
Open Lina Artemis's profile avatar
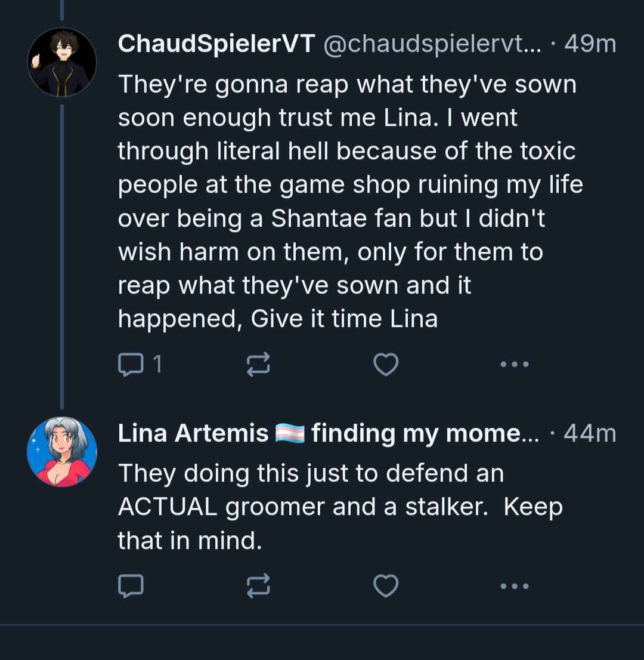click(x=62, y=452)
